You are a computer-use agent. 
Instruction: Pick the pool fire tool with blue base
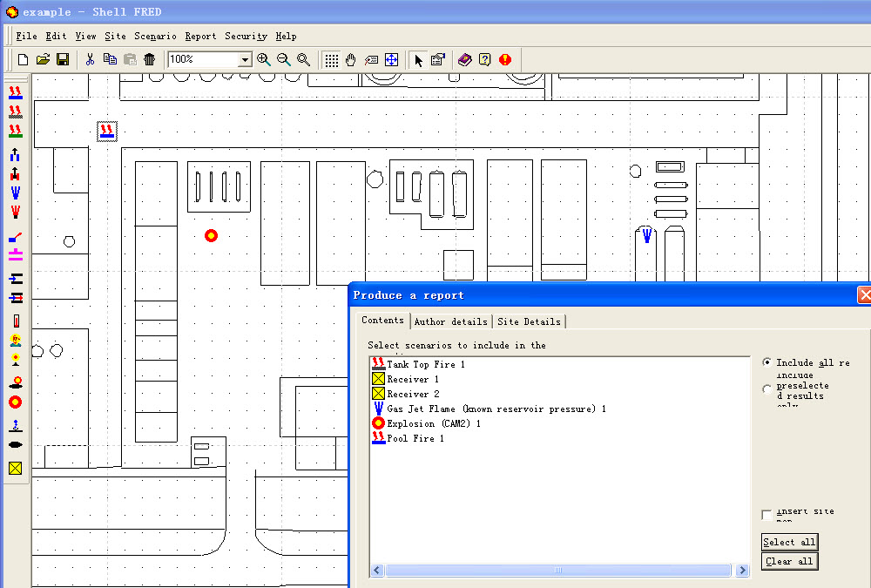[16, 92]
